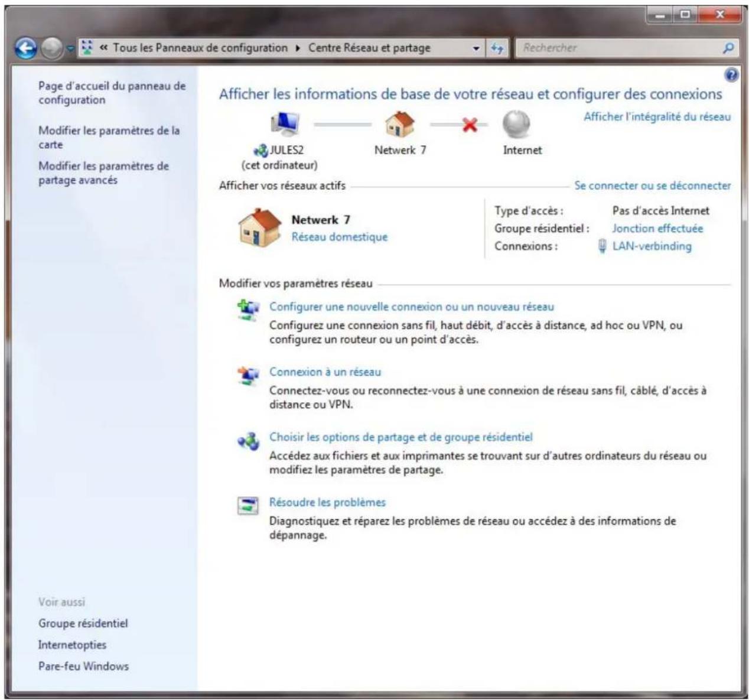This screenshot has width=749, height=700.
Task: Click the house icon above Netwerk 7 in map
Action: [400, 124]
